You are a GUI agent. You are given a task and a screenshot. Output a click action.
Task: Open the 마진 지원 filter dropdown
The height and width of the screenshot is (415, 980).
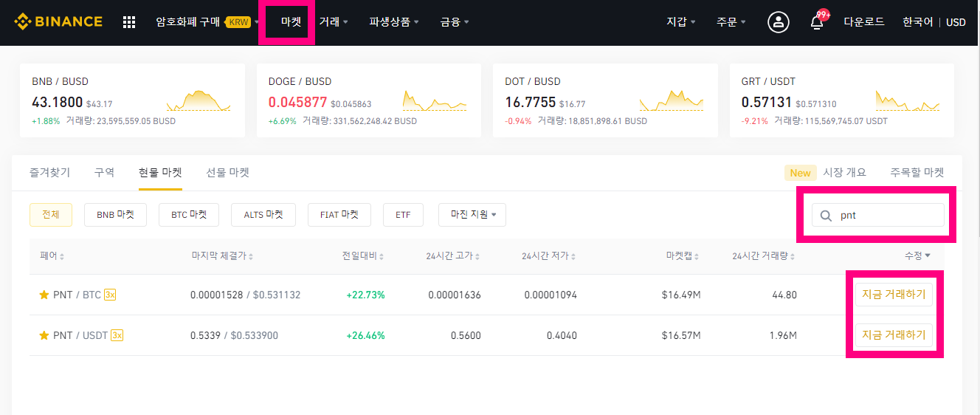(472, 215)
